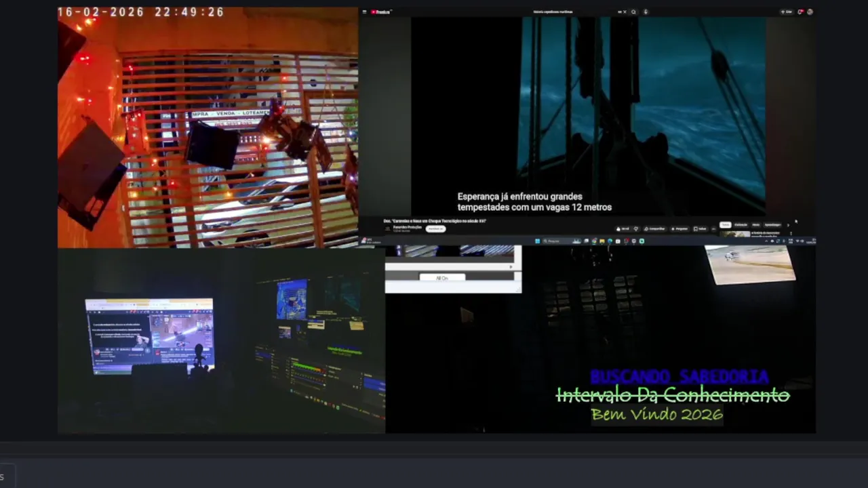Screen dimensions: 868x488
Task: Expand more filter chips with the arrow
Action: 788,224
